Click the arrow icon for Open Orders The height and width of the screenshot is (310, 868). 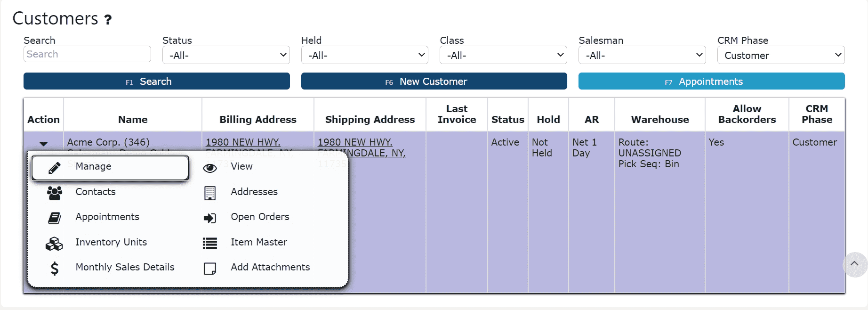tap(210, 218)
